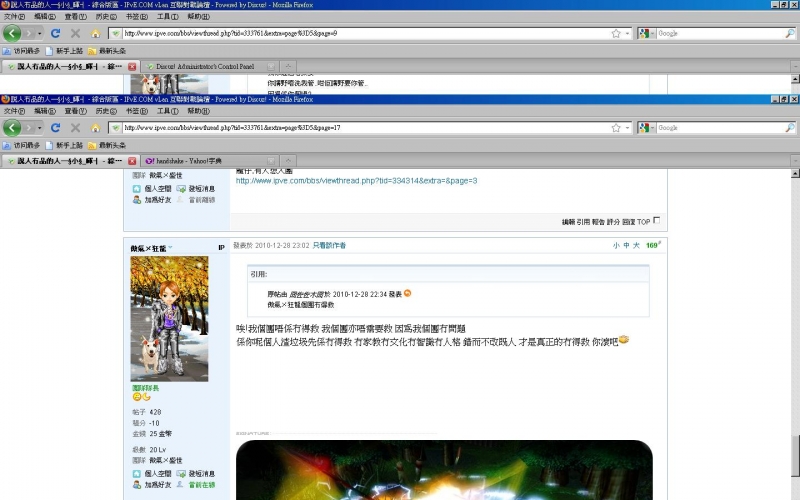The image size is (800, 500).
Task: Reload the page in front Firefox window
Action: coord(56,128)
